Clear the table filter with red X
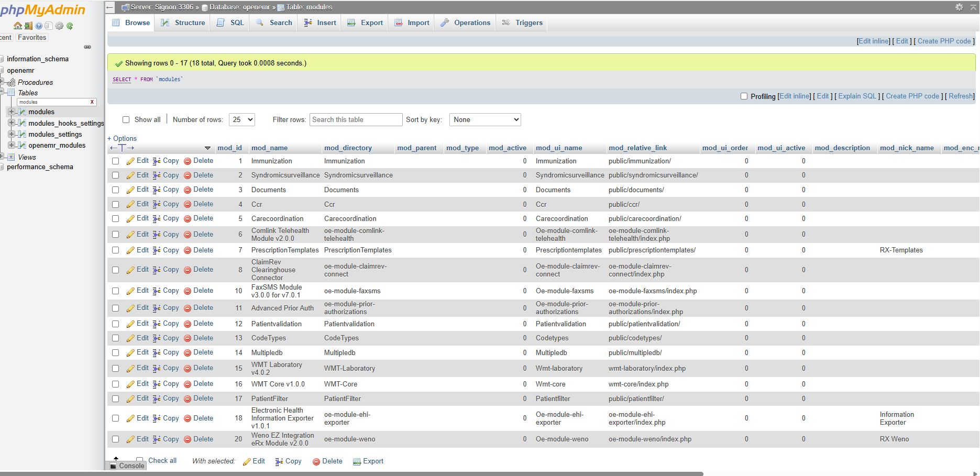The image size is (980, 476). pyautogui.click(x=92, y=102)
